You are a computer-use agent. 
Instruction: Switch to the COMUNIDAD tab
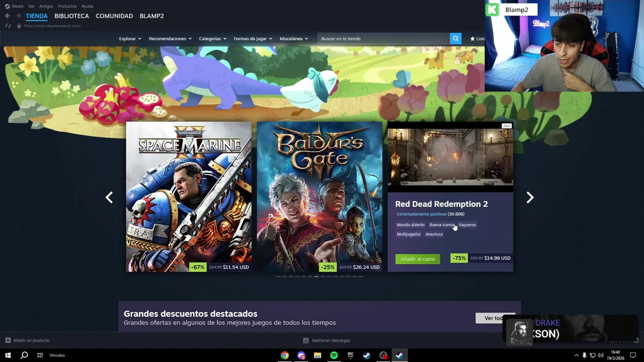coord(114,16)
